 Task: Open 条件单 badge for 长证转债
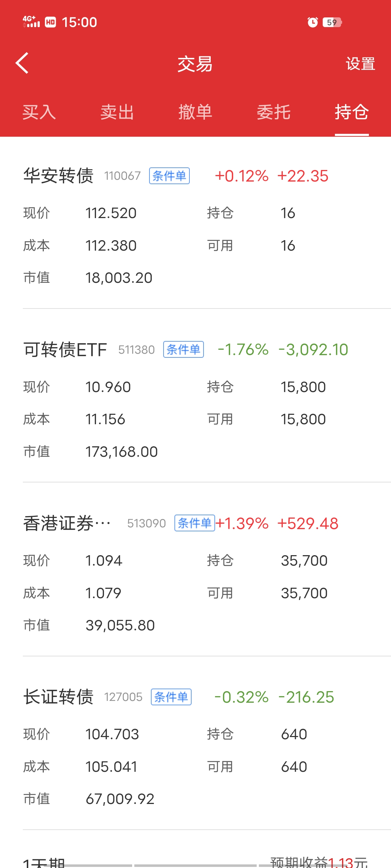(x=171, y=697)
